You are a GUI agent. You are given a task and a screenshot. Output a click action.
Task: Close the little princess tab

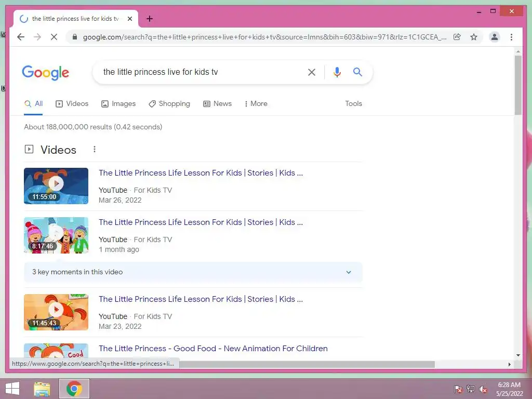129,19
